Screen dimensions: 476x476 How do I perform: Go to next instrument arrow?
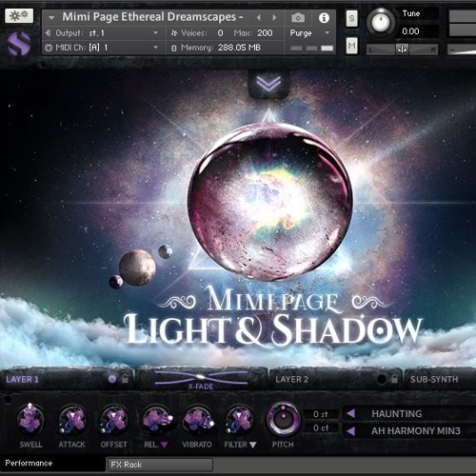coord(274,18)
